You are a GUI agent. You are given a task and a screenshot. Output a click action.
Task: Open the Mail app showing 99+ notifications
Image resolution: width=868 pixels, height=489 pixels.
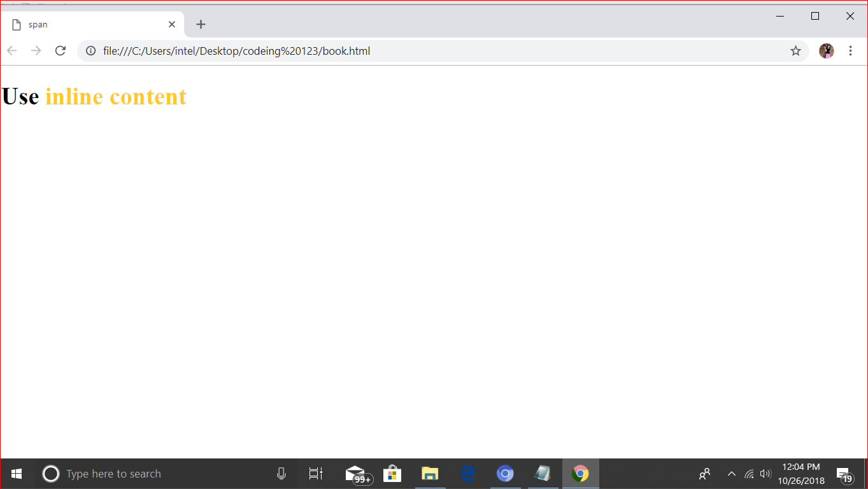click(x=355, y=474)
